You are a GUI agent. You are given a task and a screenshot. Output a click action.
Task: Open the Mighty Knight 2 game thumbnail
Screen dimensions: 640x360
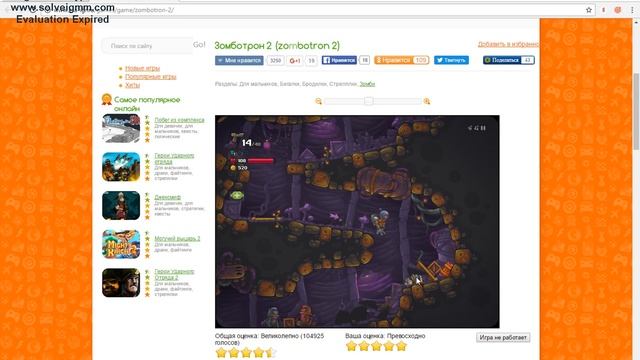pos(121,244)
